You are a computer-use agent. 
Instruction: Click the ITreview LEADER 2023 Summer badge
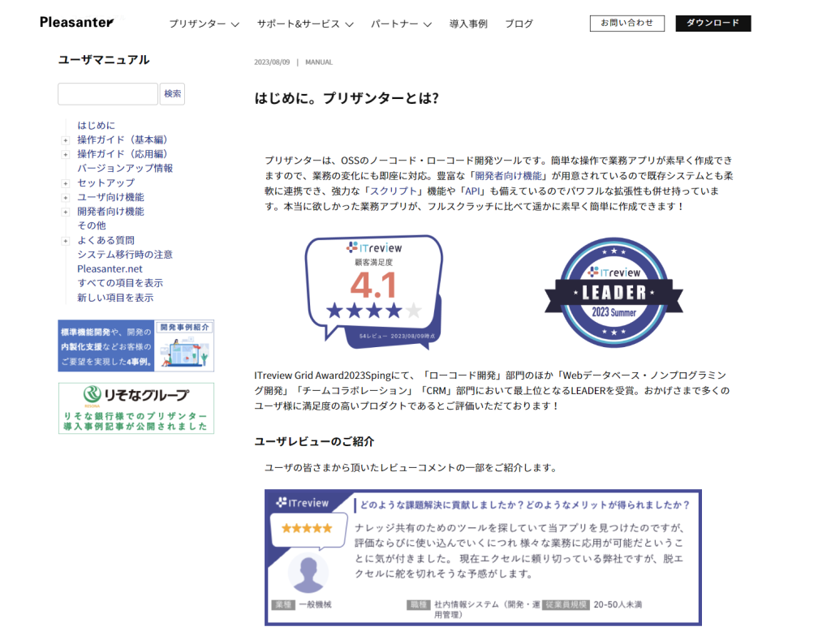click(614, 292)
